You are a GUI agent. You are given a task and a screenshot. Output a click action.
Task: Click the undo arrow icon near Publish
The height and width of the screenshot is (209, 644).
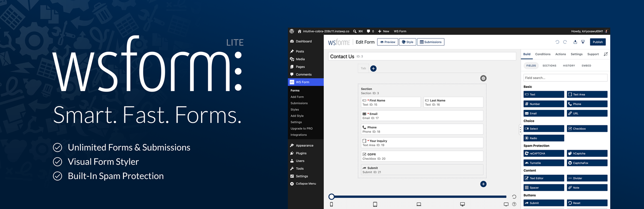pyautogui.click(x=557, y=42)
